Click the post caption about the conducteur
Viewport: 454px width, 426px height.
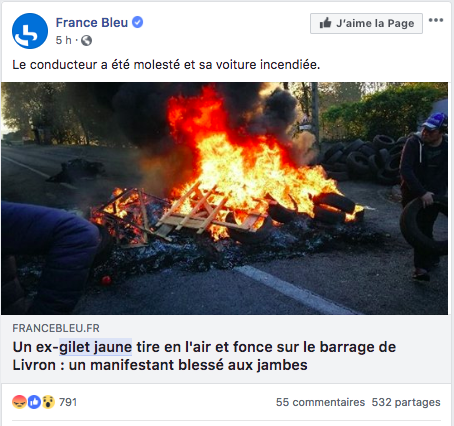[166, 65]
